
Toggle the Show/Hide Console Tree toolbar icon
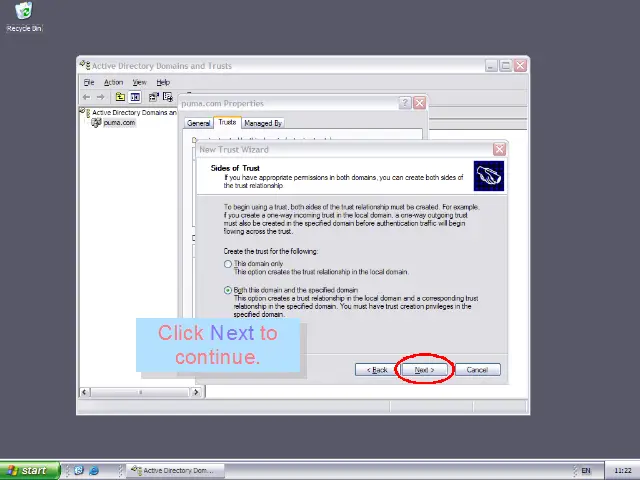pos(135,97)
